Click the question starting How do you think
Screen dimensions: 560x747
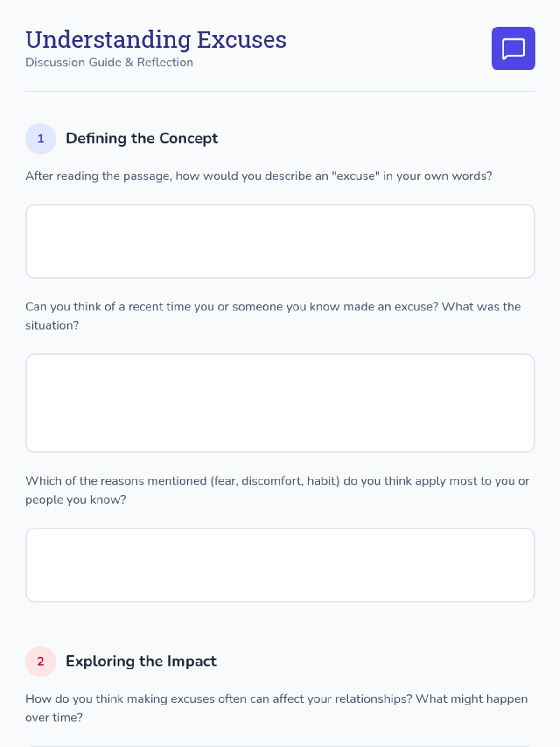coord(187,699)
